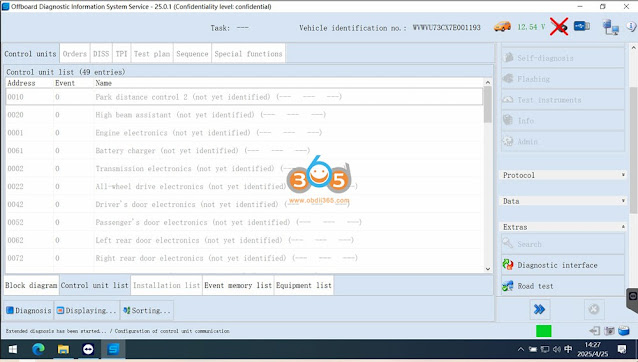Select All-wheel drive electronics row
638x362 pixels.
[244, 186]
